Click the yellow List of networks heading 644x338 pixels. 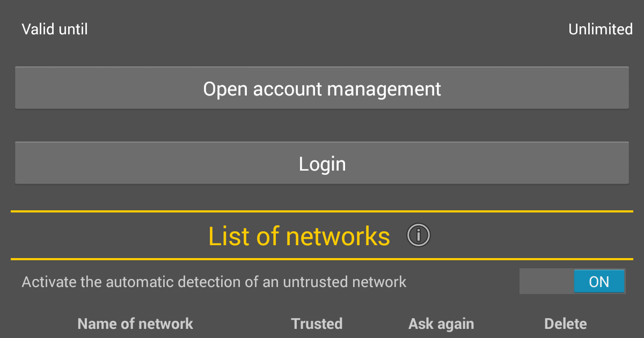click(x=299, y=236)
